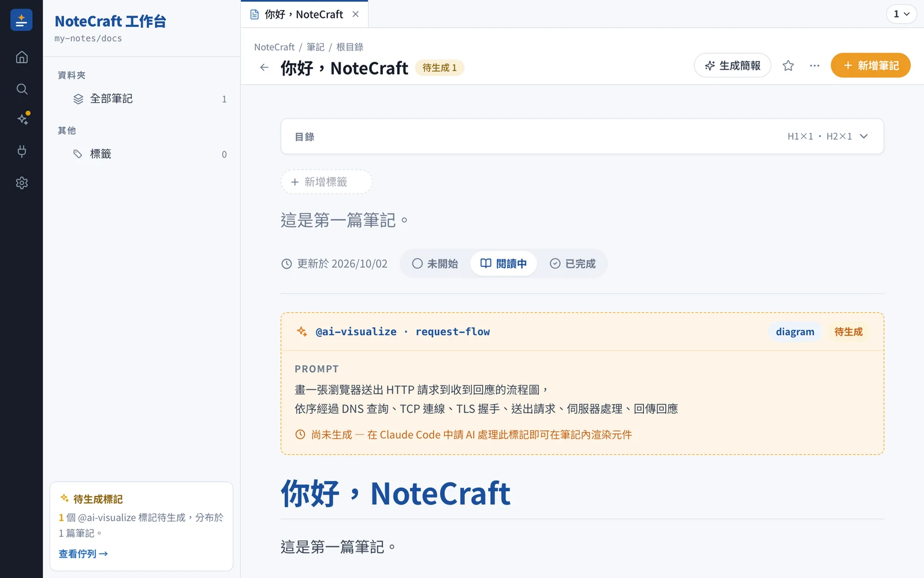Click NoteCraft in the breadcrumb
The width and height of the screenshot is (924, 578).
(x=274, y=47)
